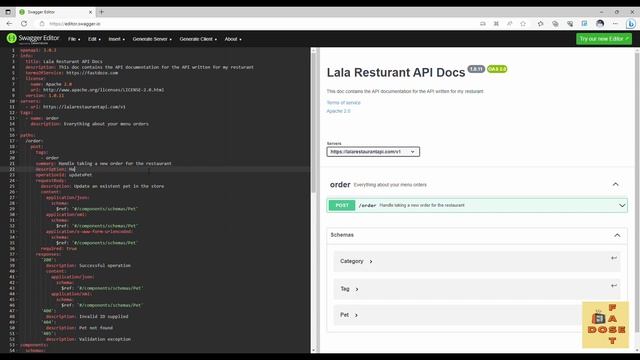Reload the current page
This screenshot has height=360, width=640.
tap(24, 24)
